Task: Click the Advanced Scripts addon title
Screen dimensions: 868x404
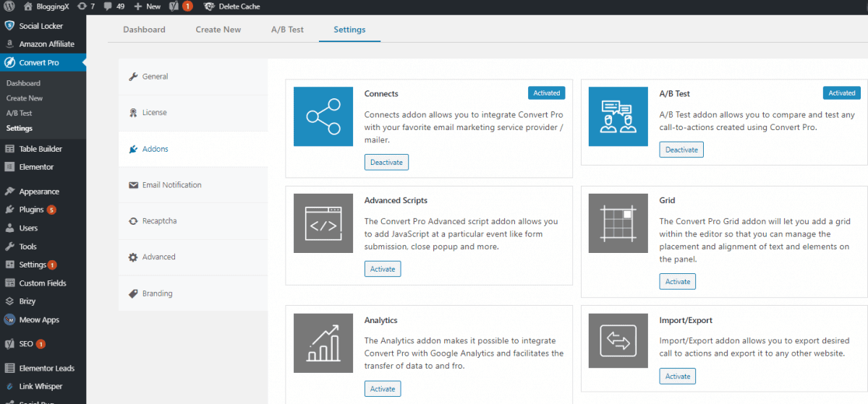Action: [x=396, y=200]
